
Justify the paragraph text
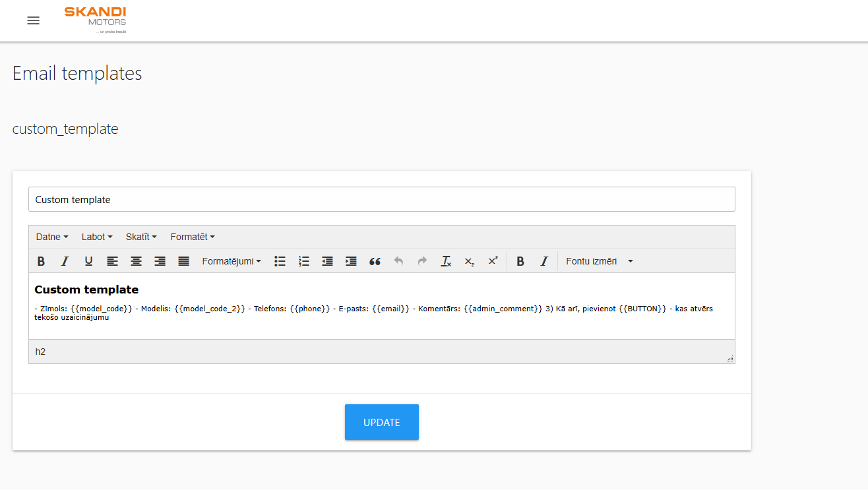click(183, 261)
